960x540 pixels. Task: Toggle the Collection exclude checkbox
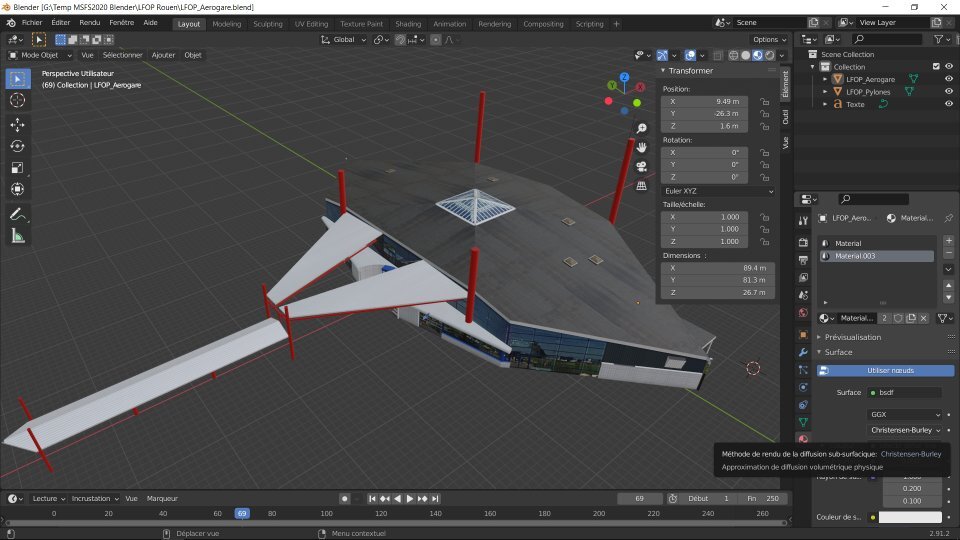(935, 67)
